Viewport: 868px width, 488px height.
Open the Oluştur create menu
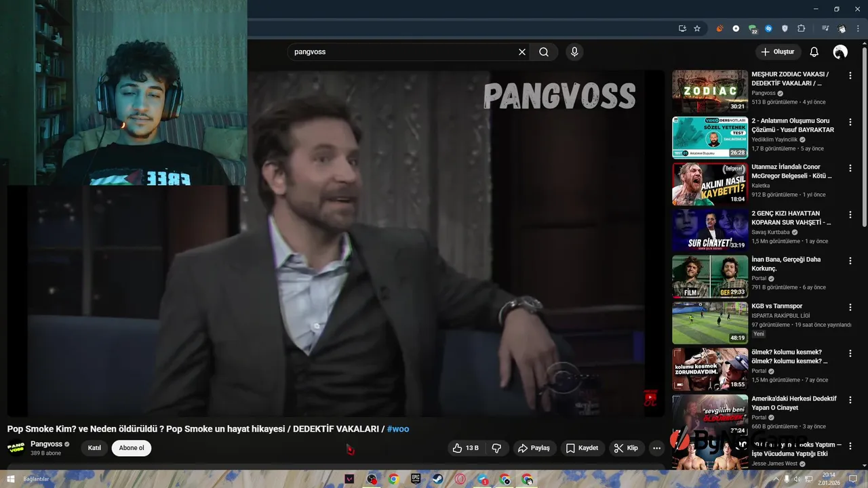point(778,52)
